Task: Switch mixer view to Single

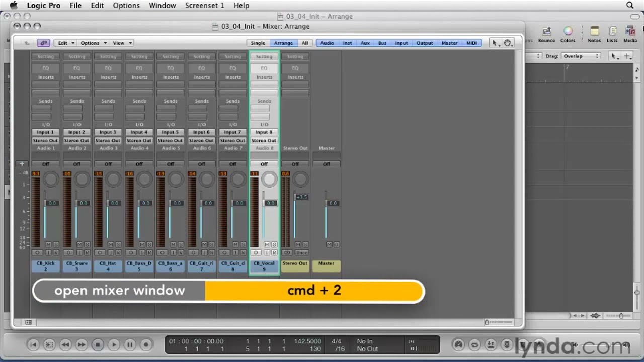Action: 258,43
